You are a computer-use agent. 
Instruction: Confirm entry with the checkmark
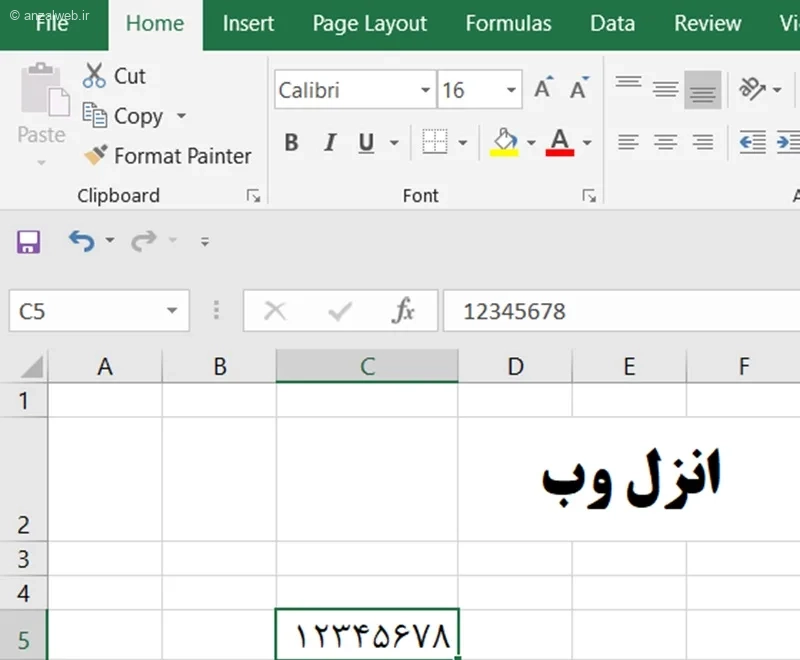click(x=340, y=311)
